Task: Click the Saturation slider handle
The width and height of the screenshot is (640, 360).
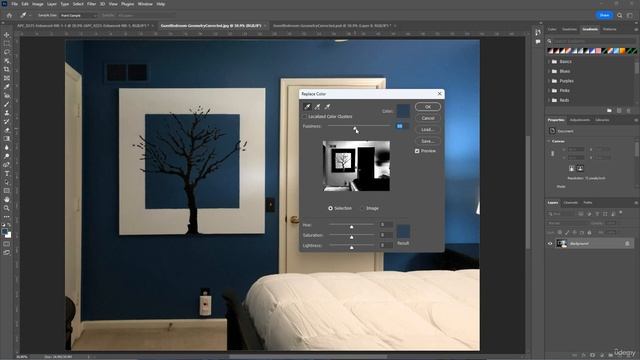Action: 351,237
